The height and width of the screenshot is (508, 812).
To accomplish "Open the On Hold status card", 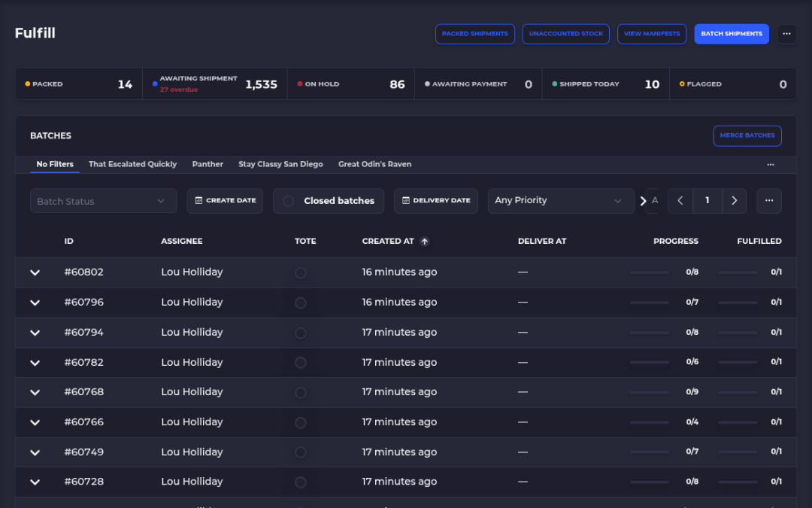I will pyautogui.click(x=351, y=84).
